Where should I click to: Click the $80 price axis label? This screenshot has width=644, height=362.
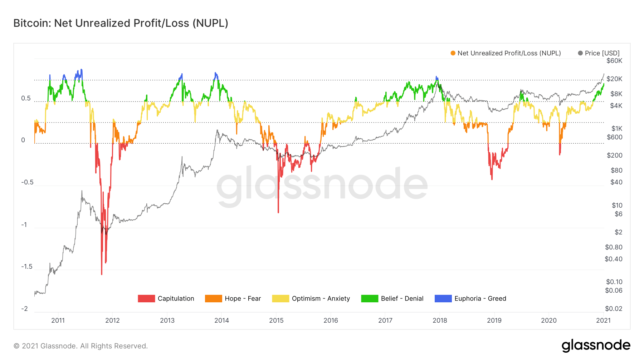[616, 170]
